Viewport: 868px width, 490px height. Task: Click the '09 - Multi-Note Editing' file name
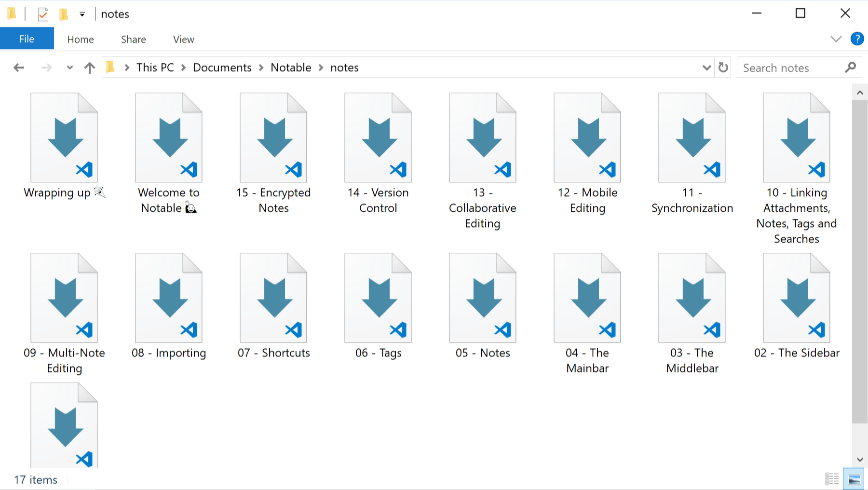pos(64,360)
